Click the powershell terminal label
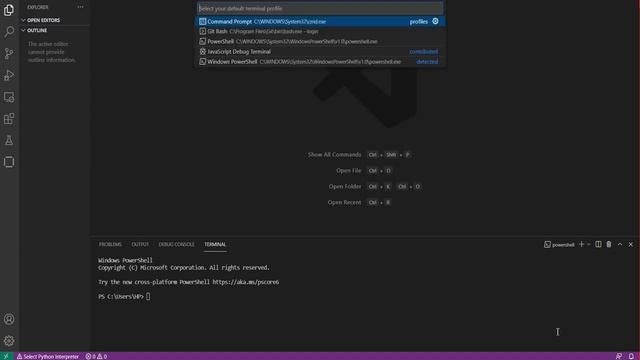 click(559, 244)
